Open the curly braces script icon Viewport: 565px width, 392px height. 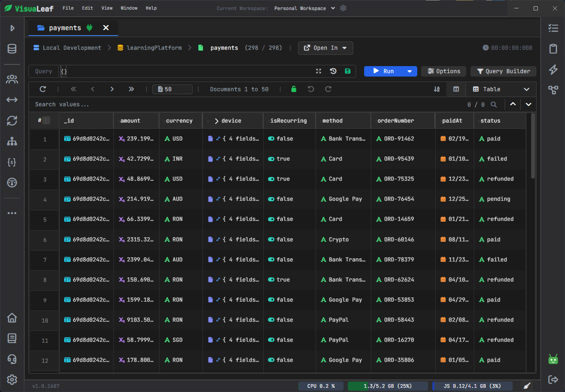pos(12,162)
